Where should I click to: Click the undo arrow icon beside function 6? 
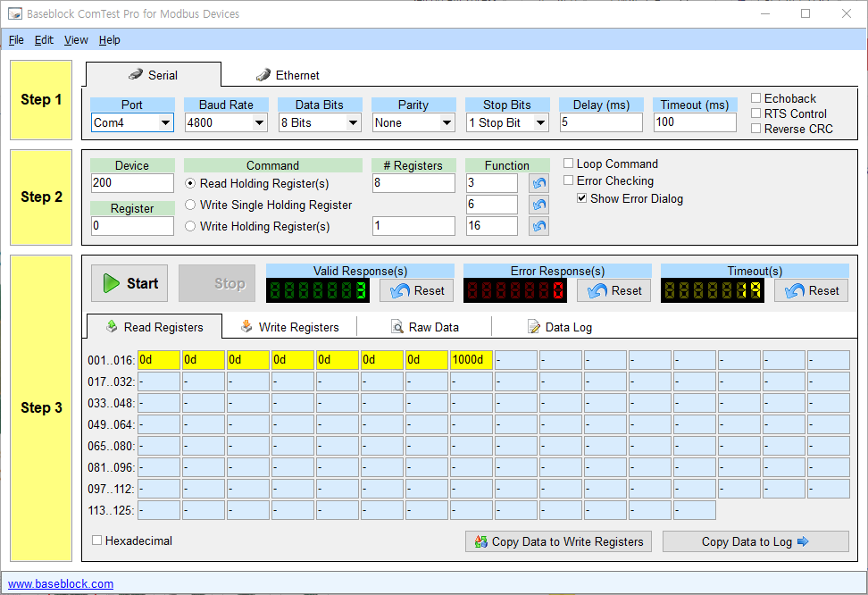pyautogui.click(x=538, y=205)
